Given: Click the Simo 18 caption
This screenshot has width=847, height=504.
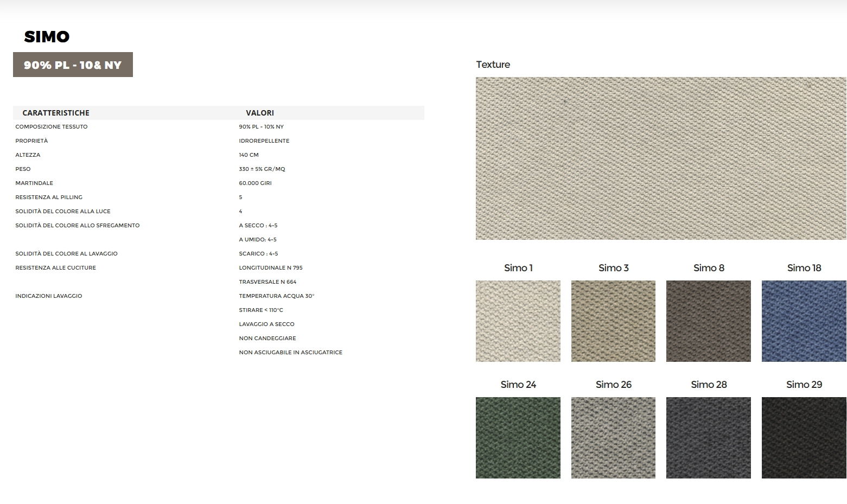Looking at the screenshot, I should point(804,267).
